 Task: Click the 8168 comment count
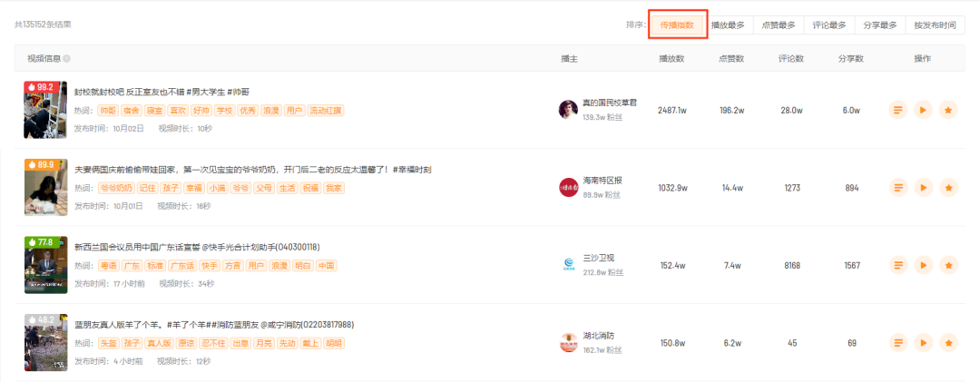[x=791, y=266]
